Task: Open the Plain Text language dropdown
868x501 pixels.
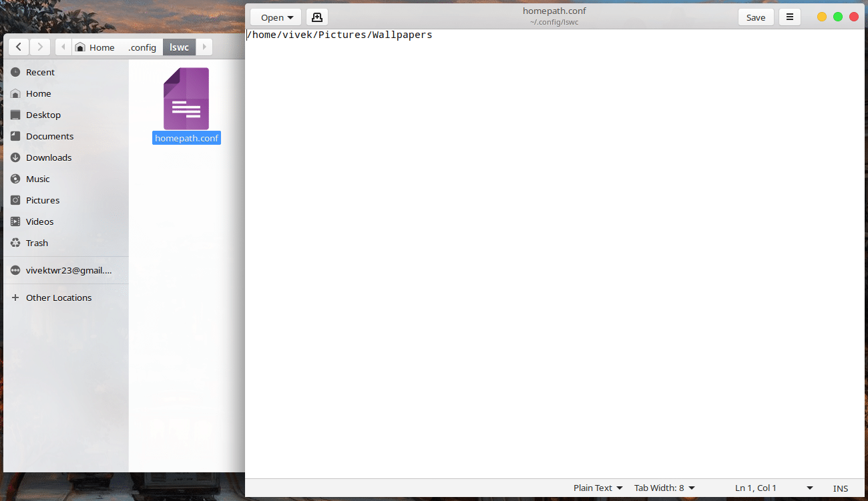Action: (598, 488)
